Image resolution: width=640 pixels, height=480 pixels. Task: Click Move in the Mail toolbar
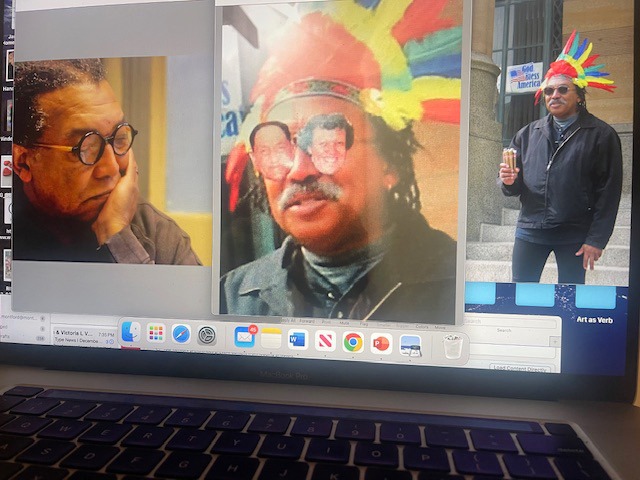coord(440,327)
